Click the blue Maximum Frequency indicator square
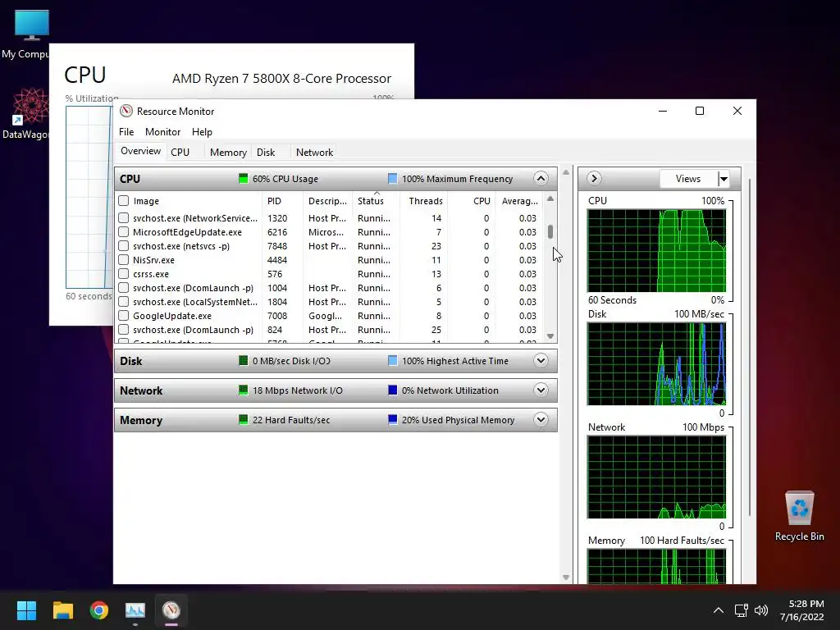Image resolution: width=840 pixels, height=630 pixels. [x=393, y=179]
